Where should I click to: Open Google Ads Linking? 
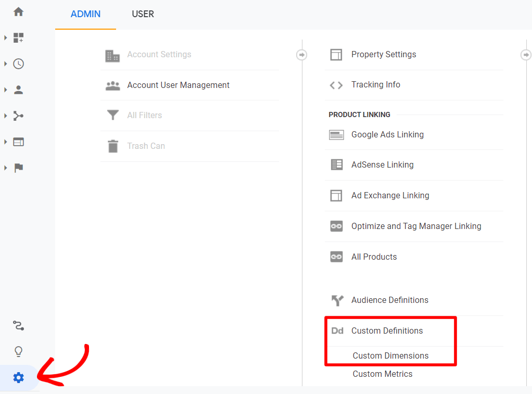(x=387, y=135)
